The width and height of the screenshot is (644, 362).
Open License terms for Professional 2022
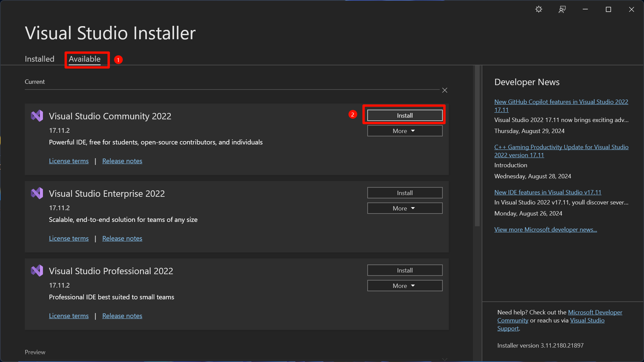pos(69,316)
